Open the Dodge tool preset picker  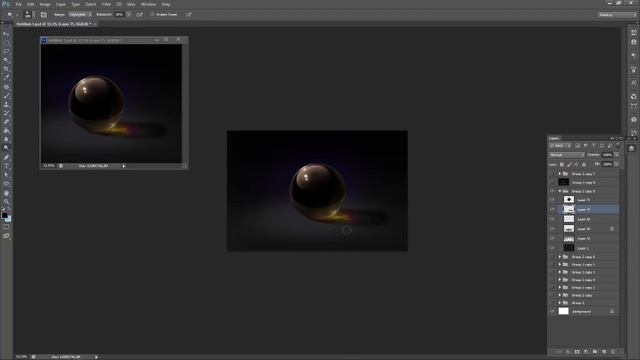pos(11,15)
